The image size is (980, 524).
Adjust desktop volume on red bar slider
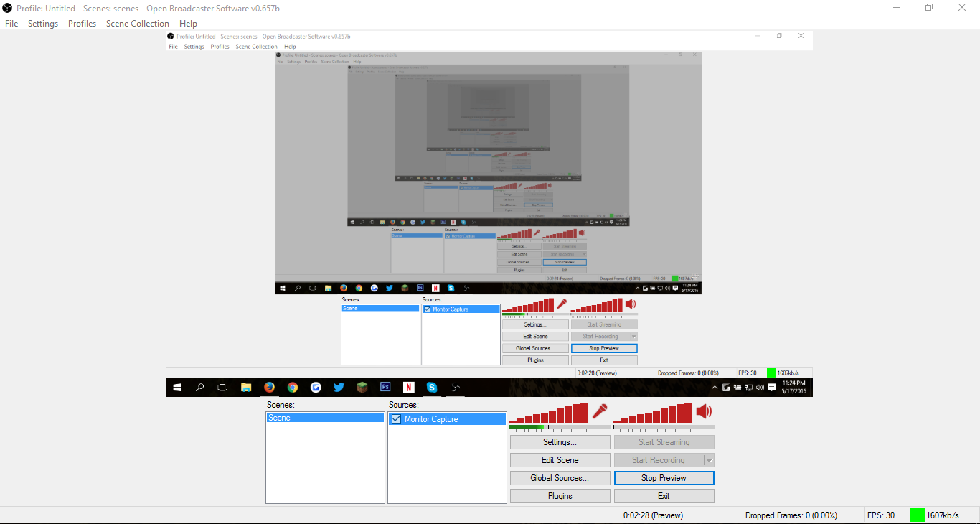pos(653,413)
